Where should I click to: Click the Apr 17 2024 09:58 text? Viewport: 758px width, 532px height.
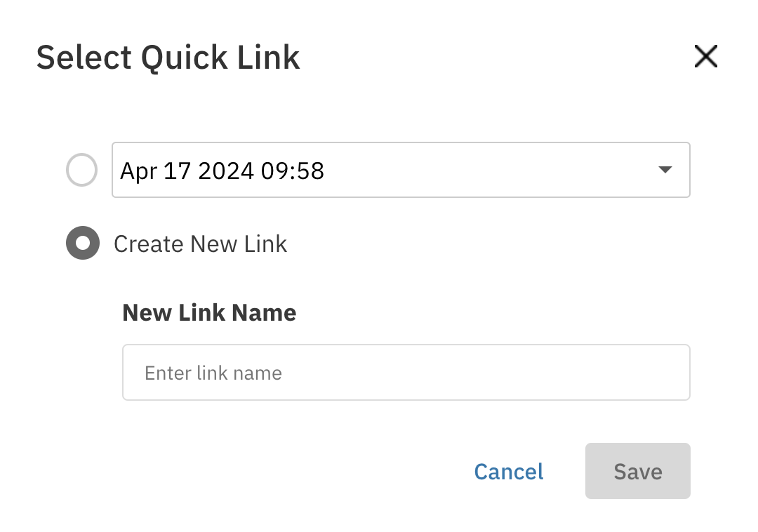point(222,171)
